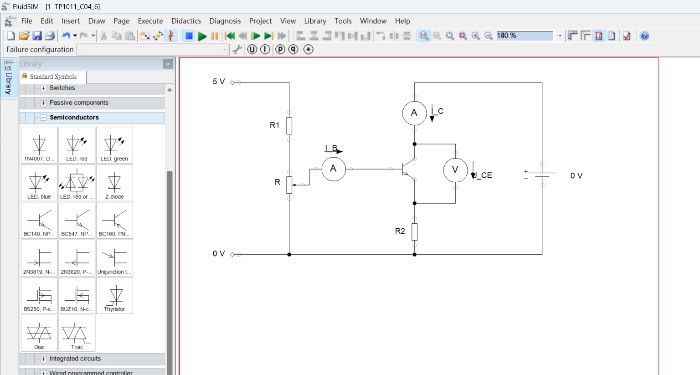
Task: Click the 100 % zoom input field
Action: pos(525,36)
